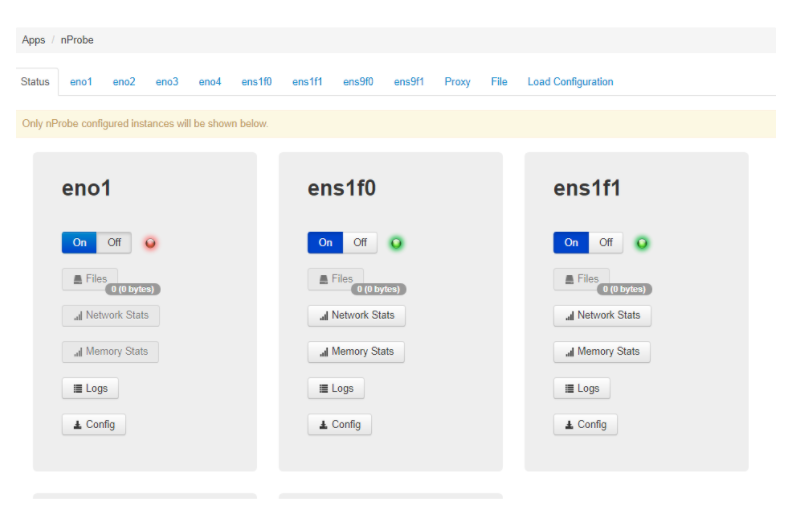The image size is (803, 513).
Task: Go to the ens9f0 tab
Action: 358,82
